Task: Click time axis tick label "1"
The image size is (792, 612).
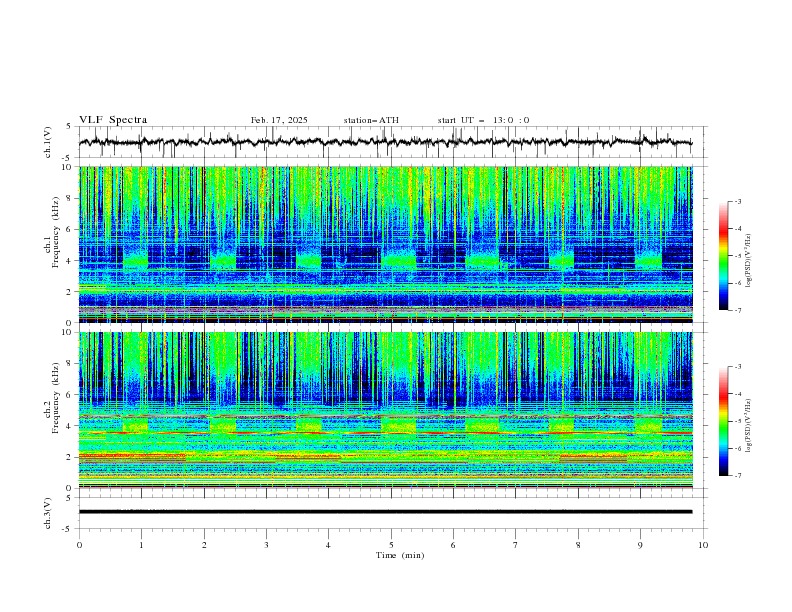Action: pyautogui.click(x=141, y=545)
